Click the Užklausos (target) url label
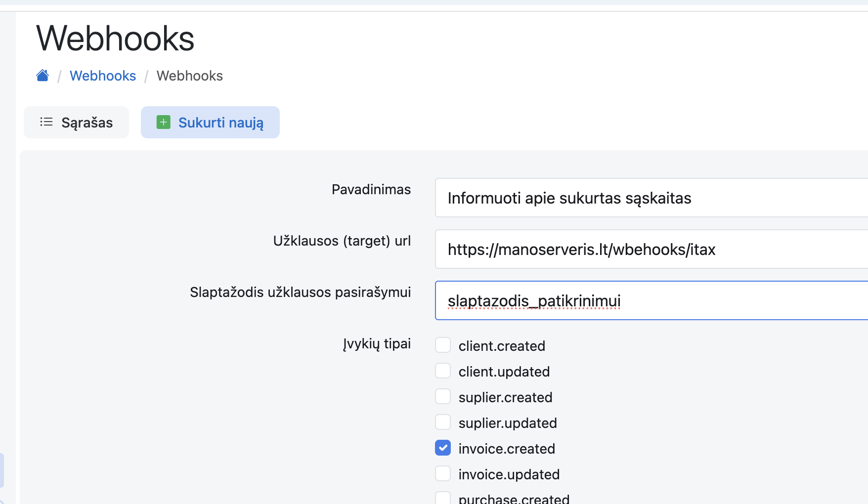 coord(342,241)
